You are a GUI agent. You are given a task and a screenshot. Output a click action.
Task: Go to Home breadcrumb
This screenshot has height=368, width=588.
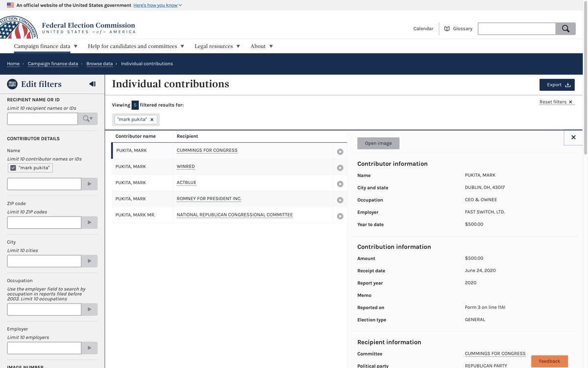(x=13, y=64)
